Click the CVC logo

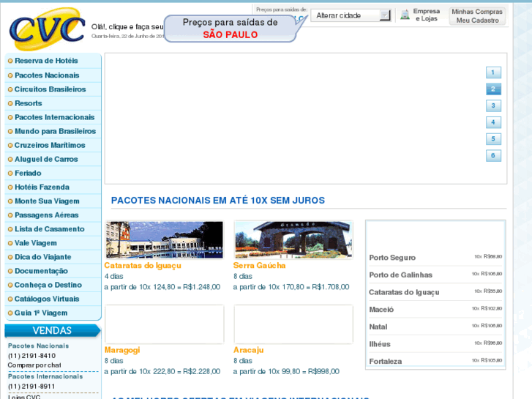pos(47,29)
